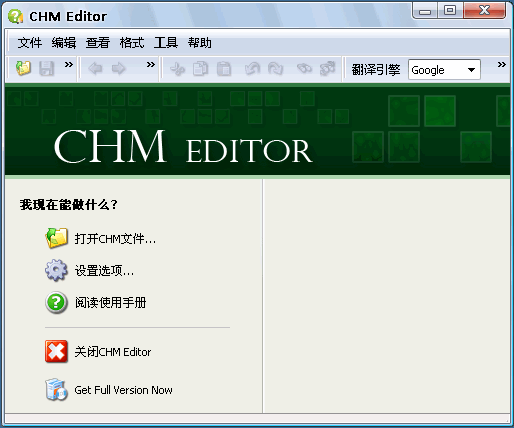The width and height of the screenshot is (514, 428).
Task: Click the 翻译引擎 label
Action: (376, 70)
